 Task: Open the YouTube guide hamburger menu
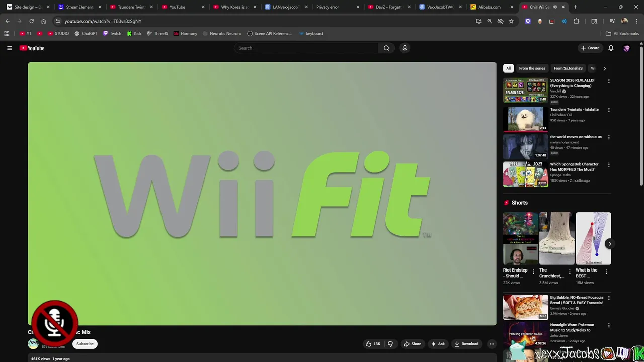point(9,48)
